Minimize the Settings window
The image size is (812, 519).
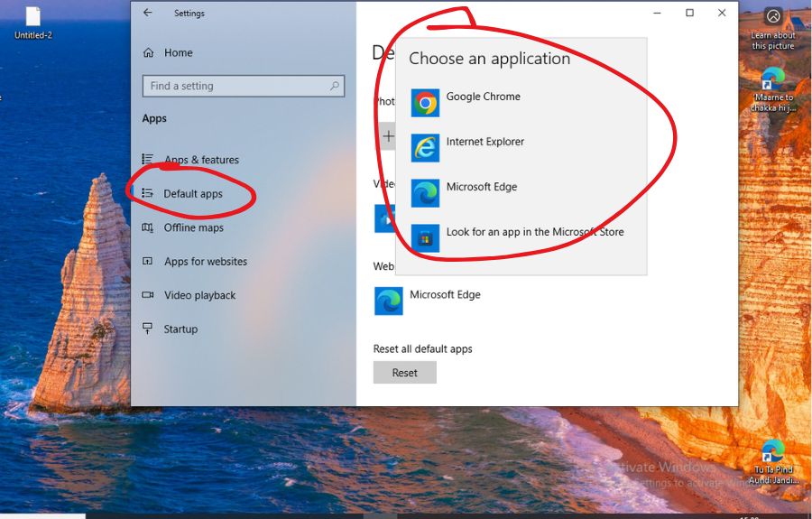[x=657, y=13]
